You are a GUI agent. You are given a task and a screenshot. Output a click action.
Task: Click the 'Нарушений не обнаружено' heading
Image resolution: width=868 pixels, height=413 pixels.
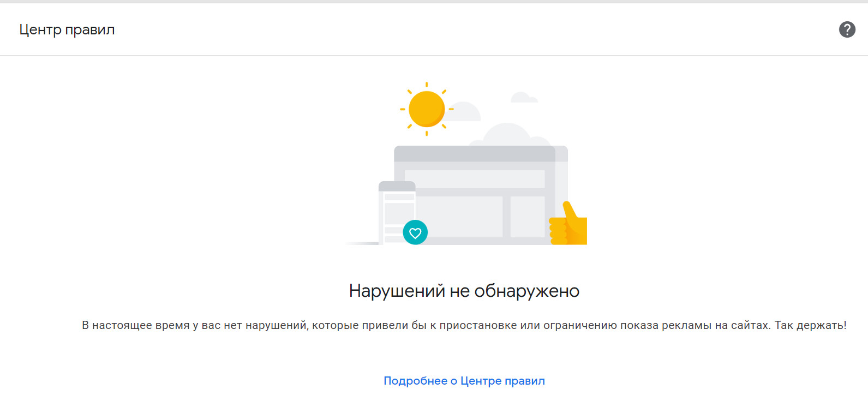(464, 291)
